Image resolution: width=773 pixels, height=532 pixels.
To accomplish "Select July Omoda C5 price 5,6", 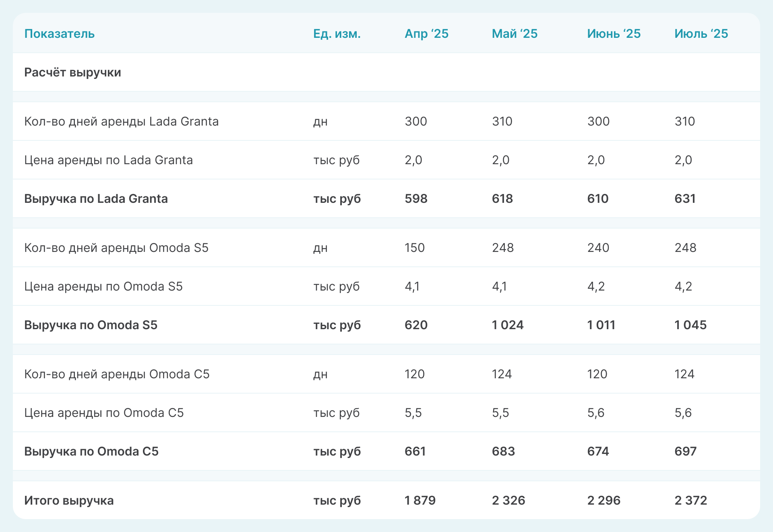I will tap(683, 413).
